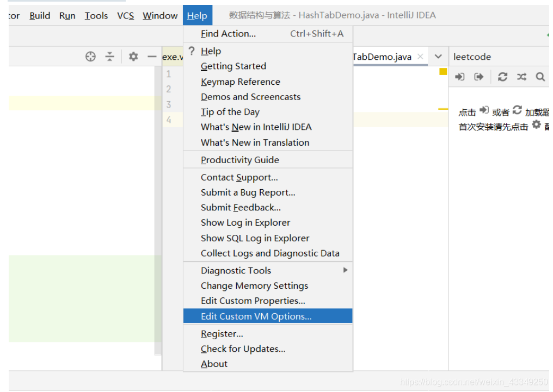Click the leetcode sign out icon
This screenshot has height=392, width=553.
[479, 77]
